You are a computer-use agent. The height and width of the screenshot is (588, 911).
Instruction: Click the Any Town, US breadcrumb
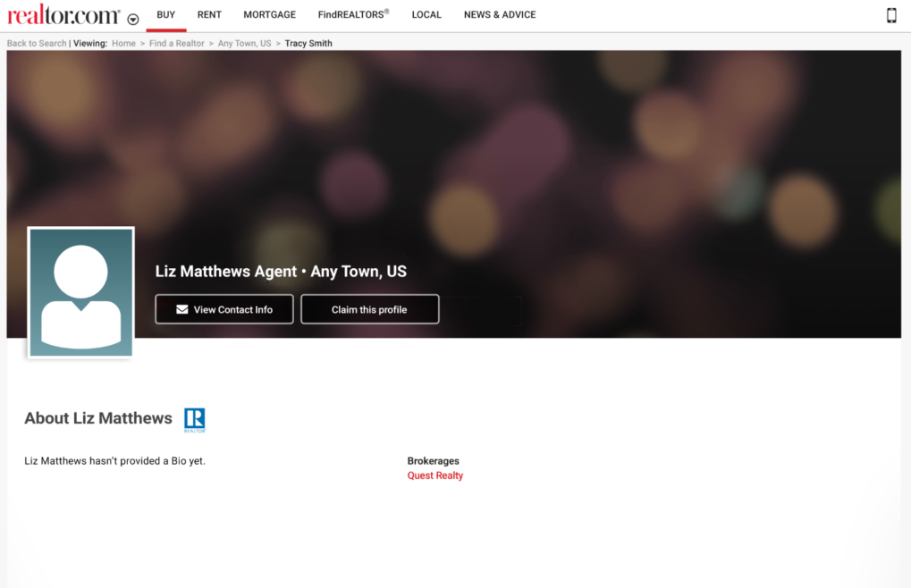244,43
